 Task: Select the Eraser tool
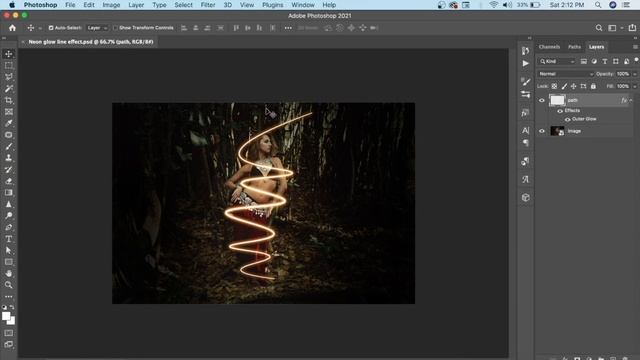tap(9, 181)
